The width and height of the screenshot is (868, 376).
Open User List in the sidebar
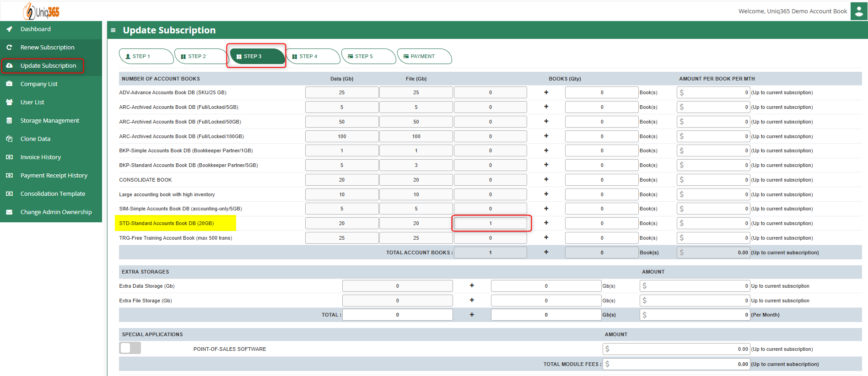pos(51,102)
